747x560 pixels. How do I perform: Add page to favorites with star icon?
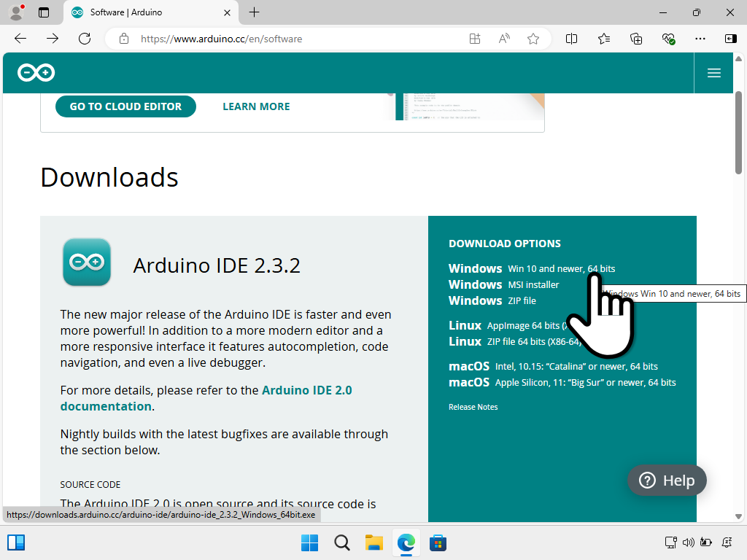click(x=533, y=39)
